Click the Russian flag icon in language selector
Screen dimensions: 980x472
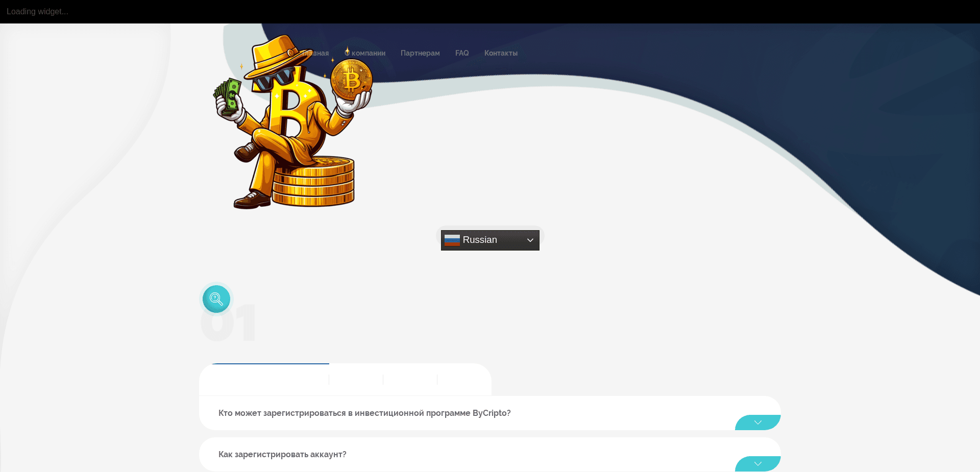pyautogui.click(x=452, y=240)
